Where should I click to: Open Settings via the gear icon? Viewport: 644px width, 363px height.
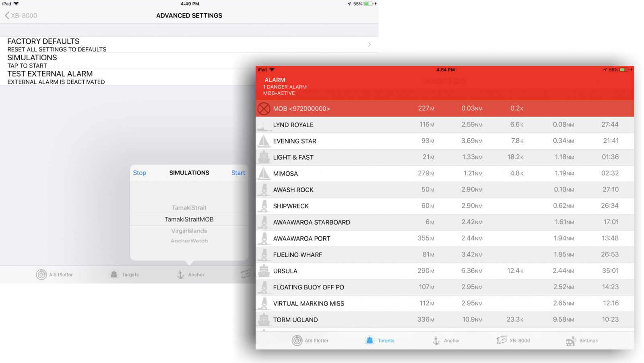click(x=570, y=340)
